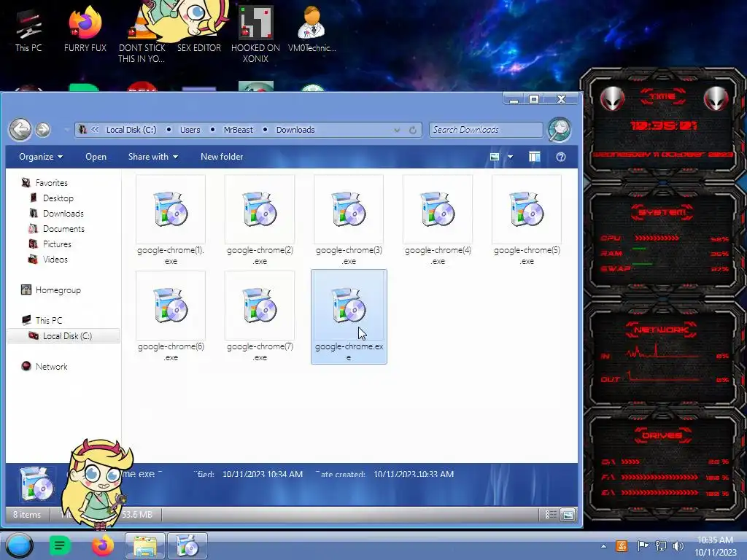The image size is (747, 560).
Task: Click New folder button
Action: coord(222,157)
